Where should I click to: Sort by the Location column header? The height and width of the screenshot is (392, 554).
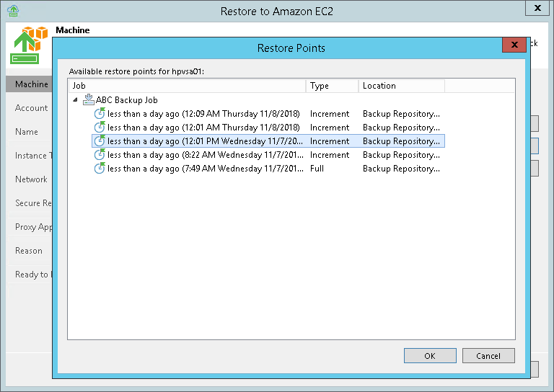tap(401, 86)
